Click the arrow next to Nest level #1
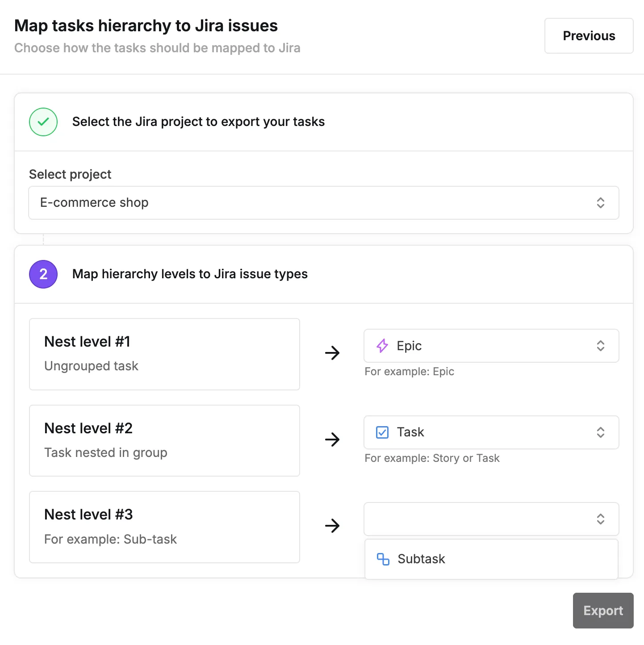 332,353
